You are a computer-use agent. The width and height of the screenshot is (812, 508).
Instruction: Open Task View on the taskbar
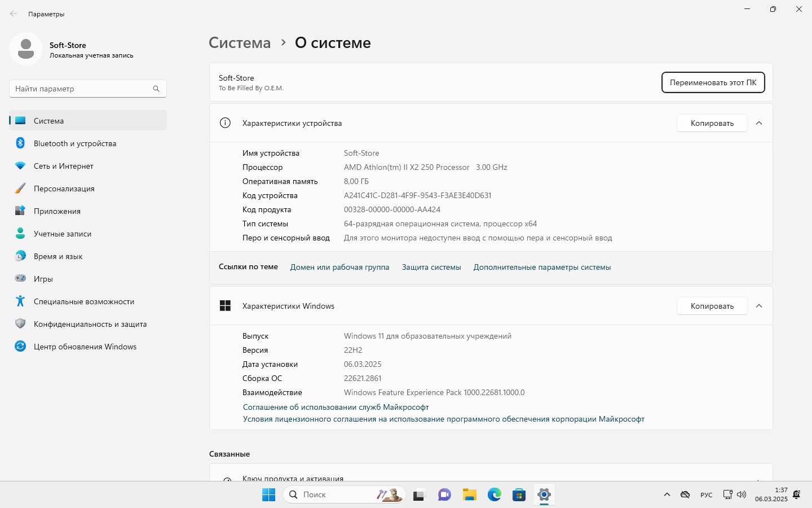(419, 495)
